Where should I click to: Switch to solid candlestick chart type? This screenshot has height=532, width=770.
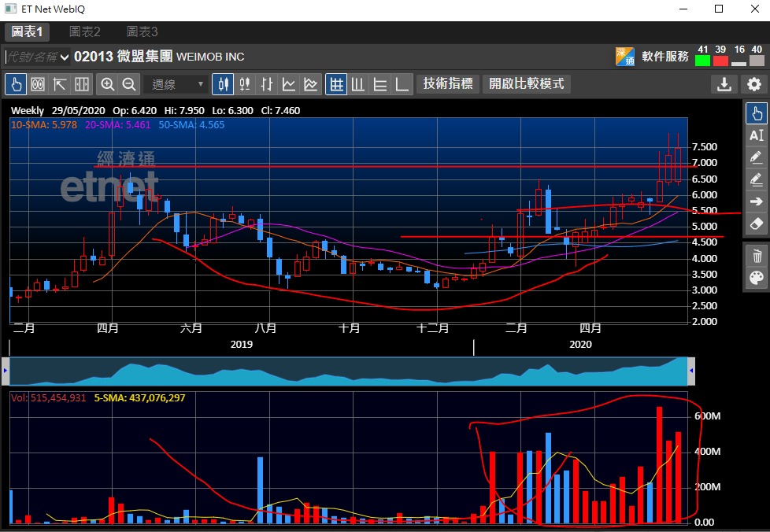pos(223,84)
